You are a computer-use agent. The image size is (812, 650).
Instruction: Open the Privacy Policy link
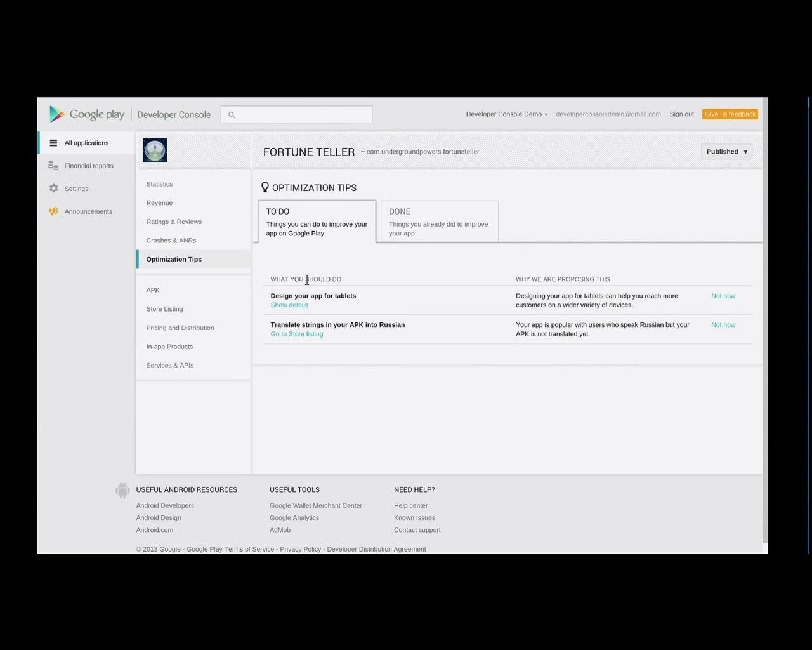pos(301,549)
